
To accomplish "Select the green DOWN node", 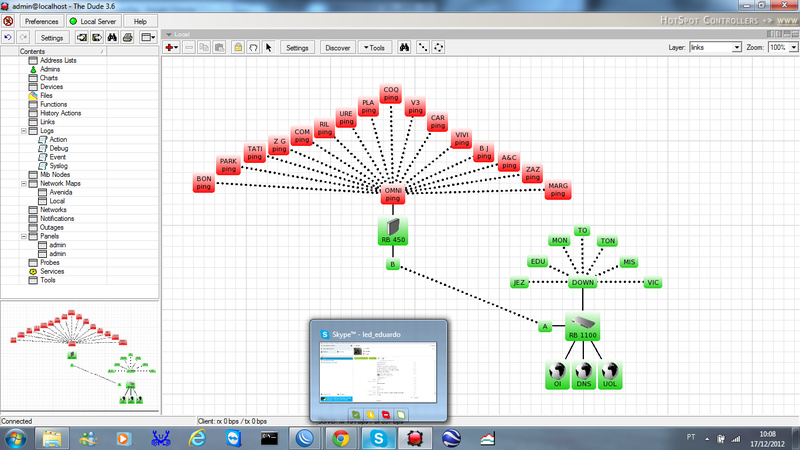I will 583,283.
